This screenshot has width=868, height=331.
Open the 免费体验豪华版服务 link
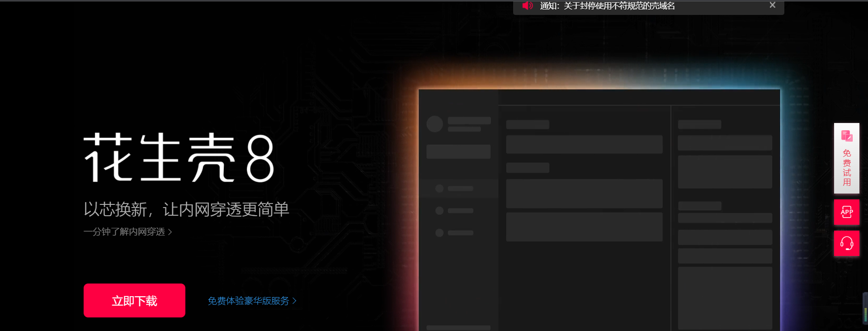pyautogui.click(x=252, y=301)
